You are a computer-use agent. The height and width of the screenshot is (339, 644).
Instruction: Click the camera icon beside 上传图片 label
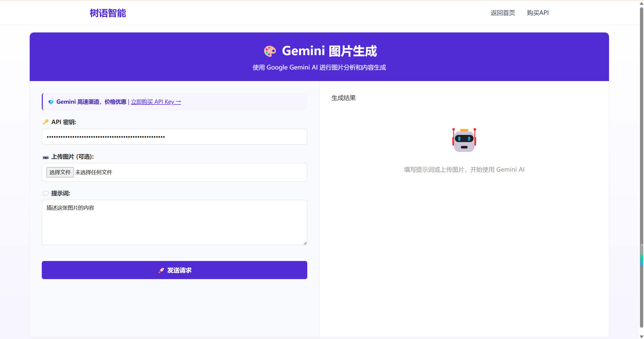tap(46, 157)
